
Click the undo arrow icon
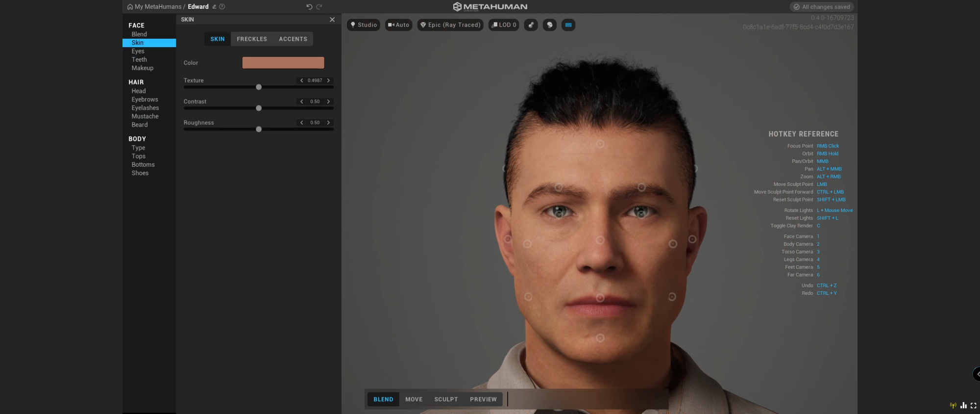(309, 7)
